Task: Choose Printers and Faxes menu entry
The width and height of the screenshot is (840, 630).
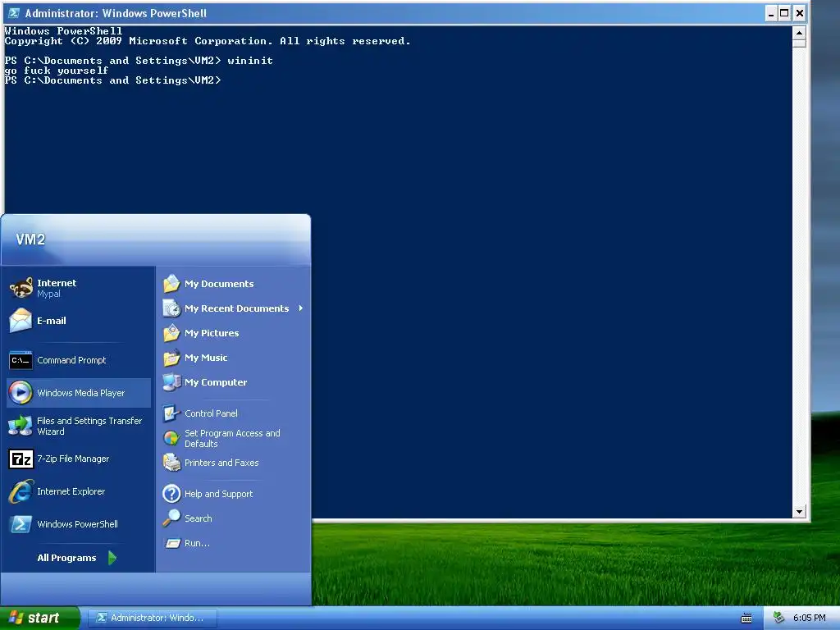Action: tap(221, 463)
